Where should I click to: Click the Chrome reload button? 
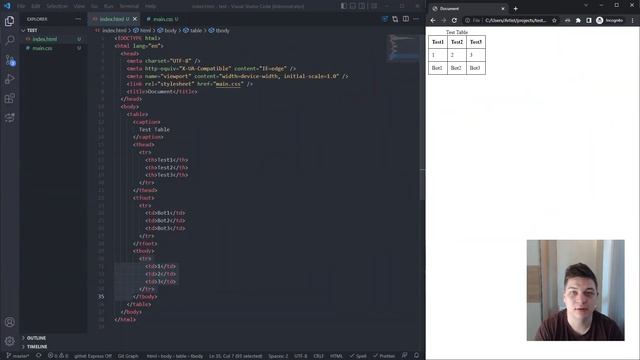(x=454, y=20)
